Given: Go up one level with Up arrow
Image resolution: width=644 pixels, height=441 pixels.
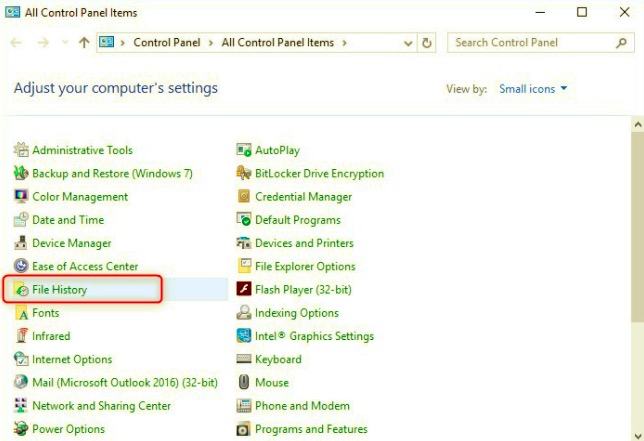Looking at the screenshot, I should [x=84, y=43].
